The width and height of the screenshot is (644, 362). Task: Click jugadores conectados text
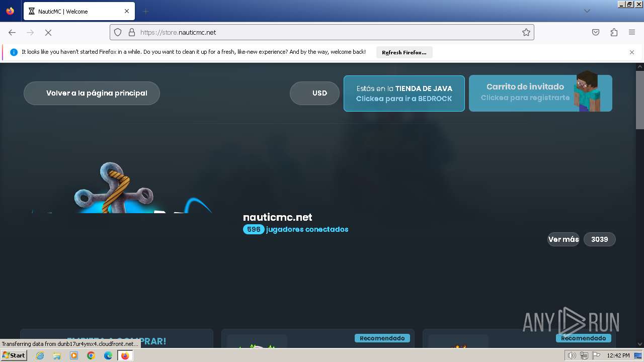pos(307,229)
